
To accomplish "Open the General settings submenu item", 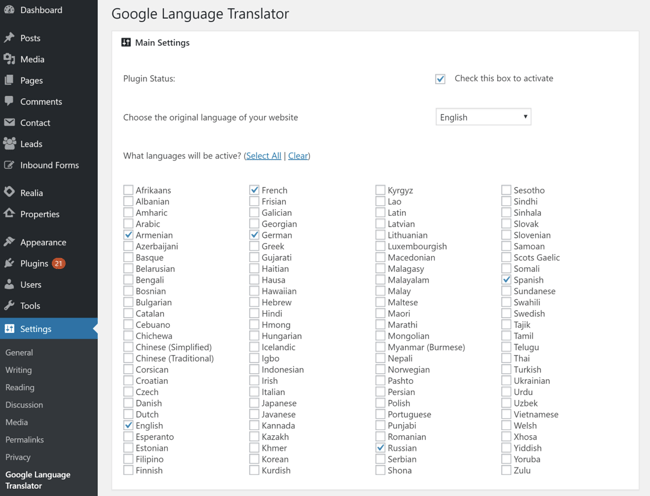I will pos(19,352).
